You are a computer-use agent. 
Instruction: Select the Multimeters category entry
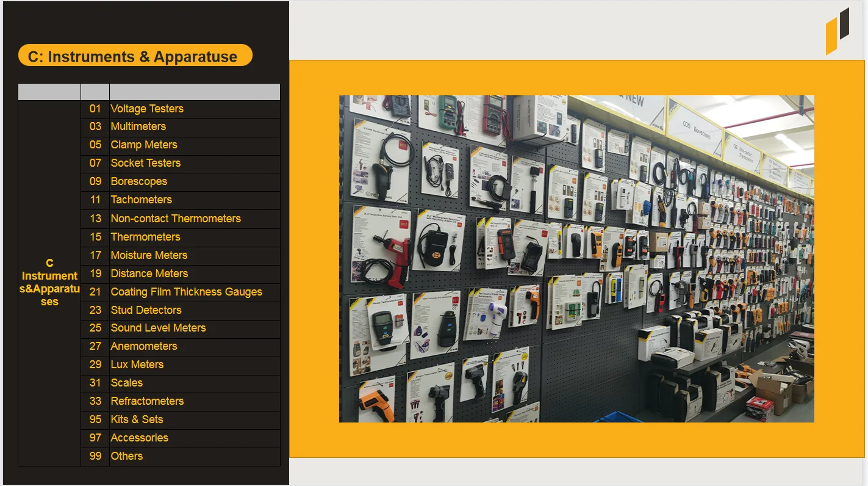pyautogui.click(x=138, y=126)
